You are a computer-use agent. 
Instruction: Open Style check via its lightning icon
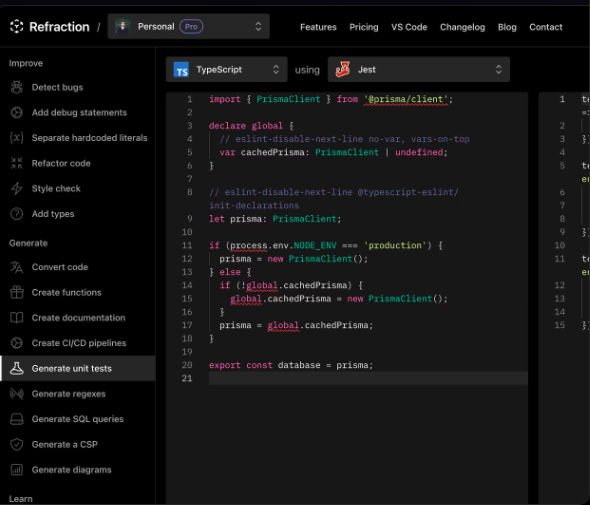[17, 189]
